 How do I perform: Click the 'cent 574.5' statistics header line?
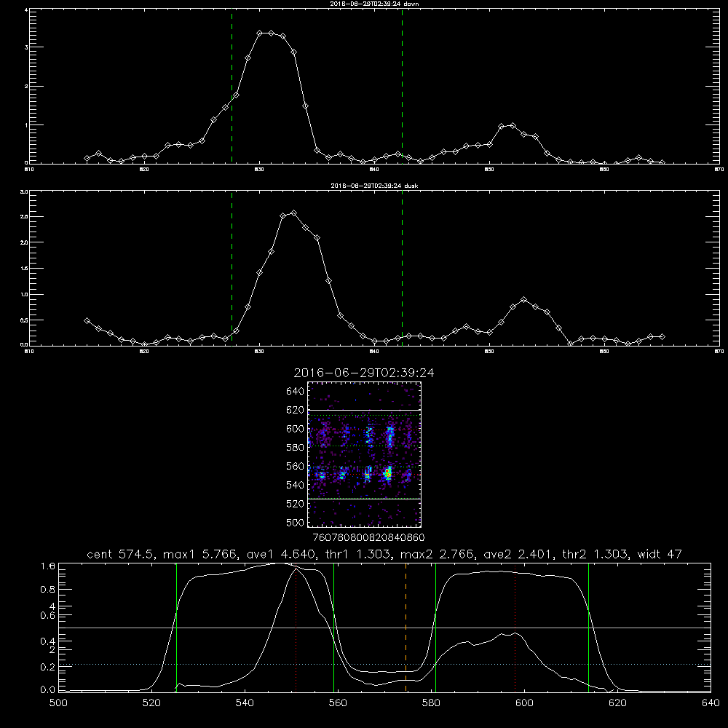click(384, 554)
